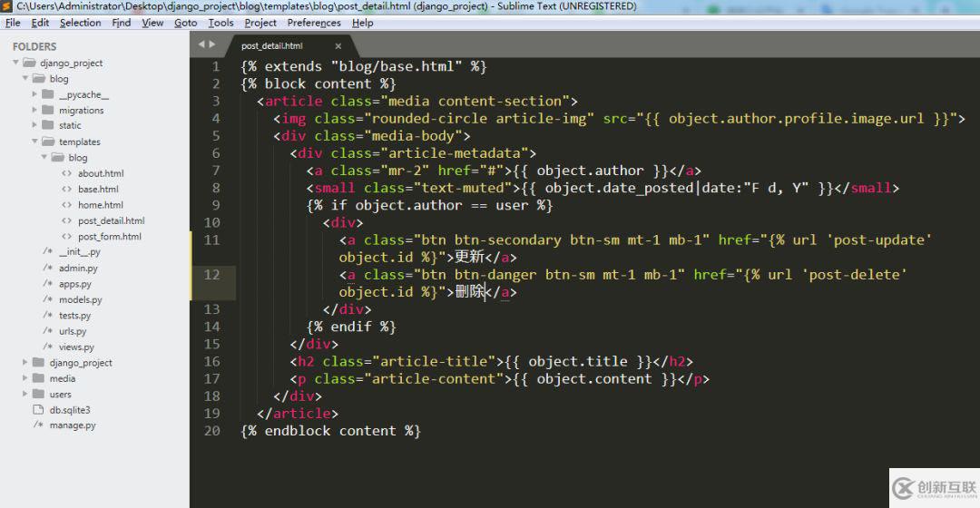Viewport: 980px width, 508px height.
Task: Open the Edit menu
Action: (x=40, y=23)
